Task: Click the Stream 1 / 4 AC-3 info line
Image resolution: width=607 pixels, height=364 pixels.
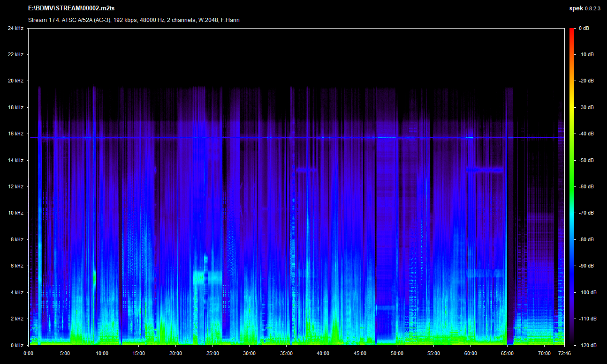Action: pyautogui.click(x=134, y=20)
